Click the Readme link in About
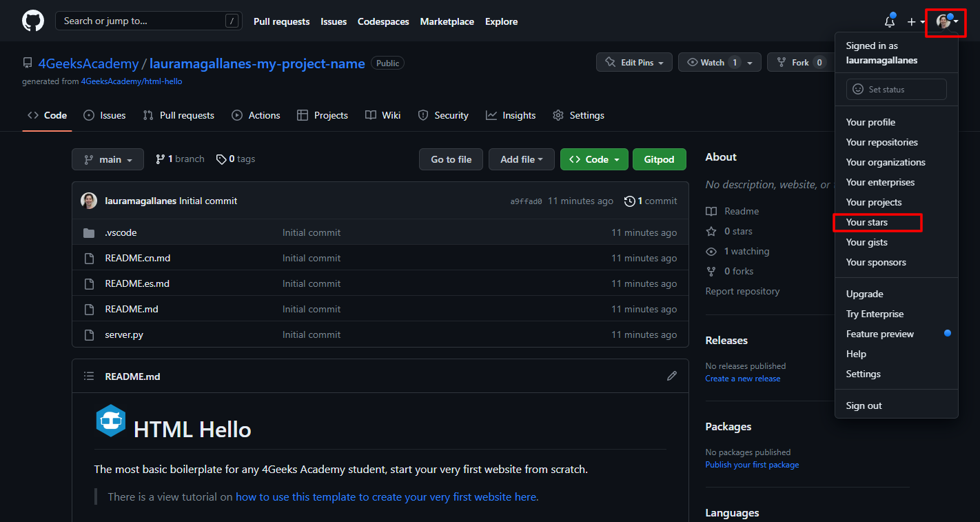 [x=733, y=211]
